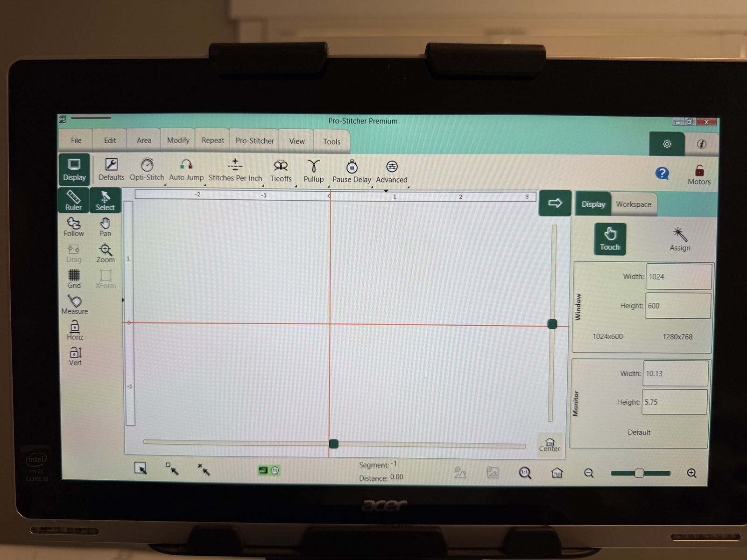This screenshot has height=560, width=747.
Task: Click the Default monitor button
Action: (x=639, y=432)
